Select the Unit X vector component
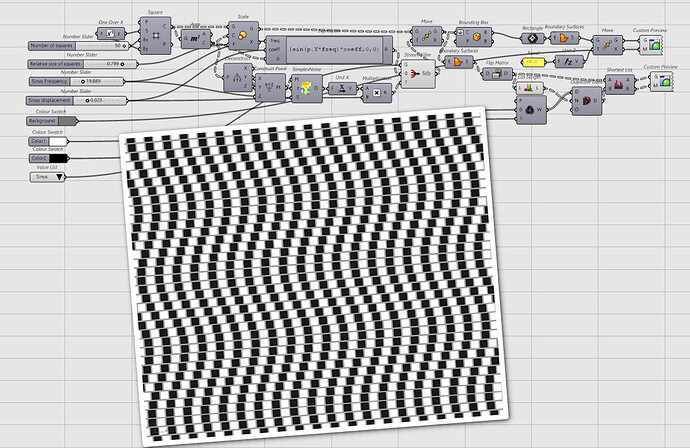The width and height of the screenshot is (690, 448). (342, 88)
